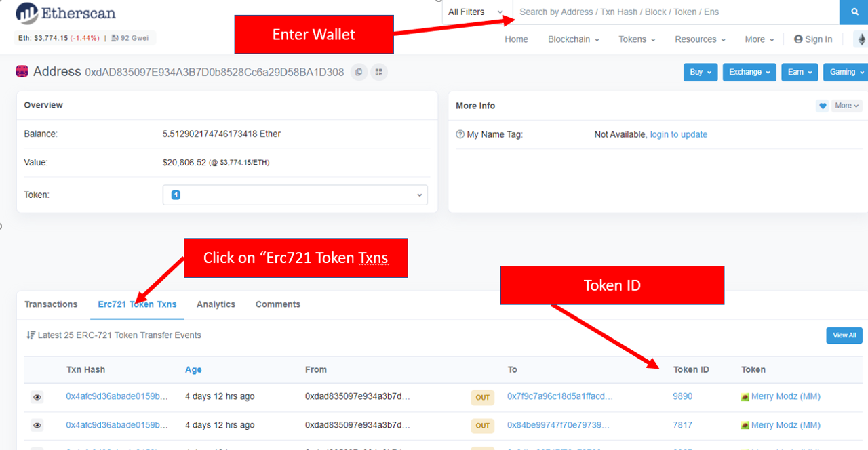Click the Txn Hash column header

click(85, 370)
